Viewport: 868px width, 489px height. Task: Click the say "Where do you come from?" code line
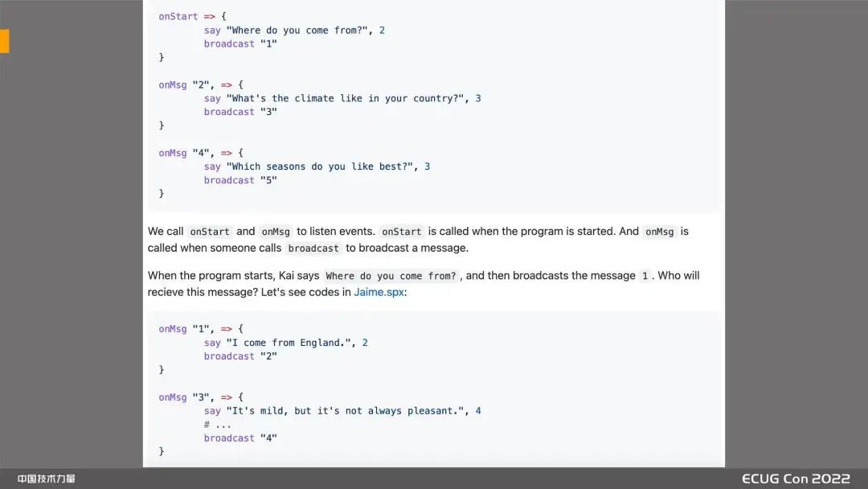294,30
